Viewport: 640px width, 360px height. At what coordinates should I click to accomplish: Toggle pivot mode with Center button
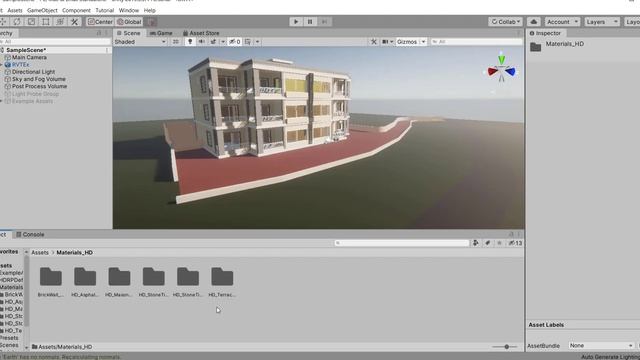pyautogui.click(x=100, y=22)
